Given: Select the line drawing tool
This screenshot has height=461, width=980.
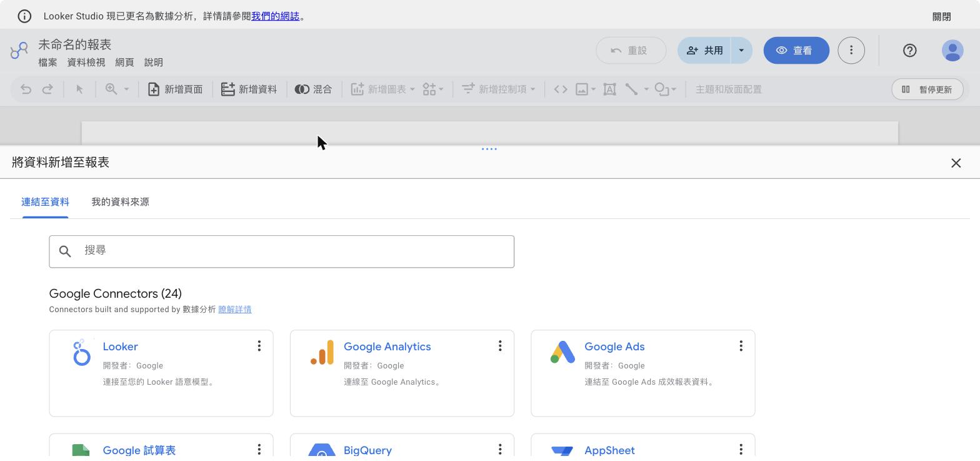Looking at the screenshot, I should (x=632, y=89).
